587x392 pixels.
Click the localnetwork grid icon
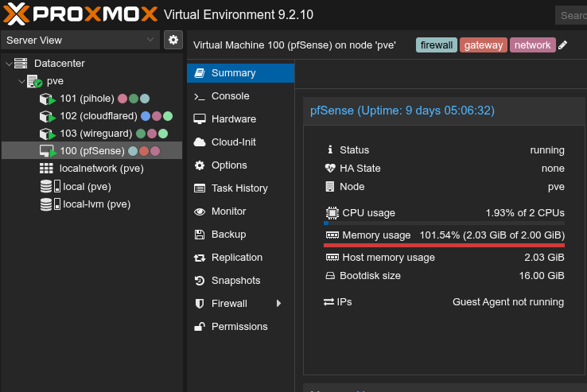46,169
